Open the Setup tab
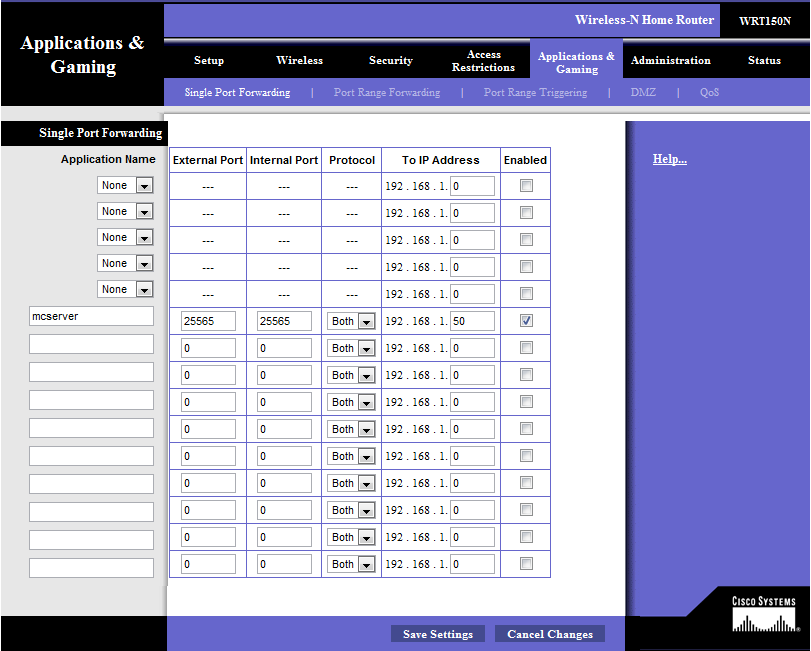This screenshot has height=651, width=811. click(209, 60)
